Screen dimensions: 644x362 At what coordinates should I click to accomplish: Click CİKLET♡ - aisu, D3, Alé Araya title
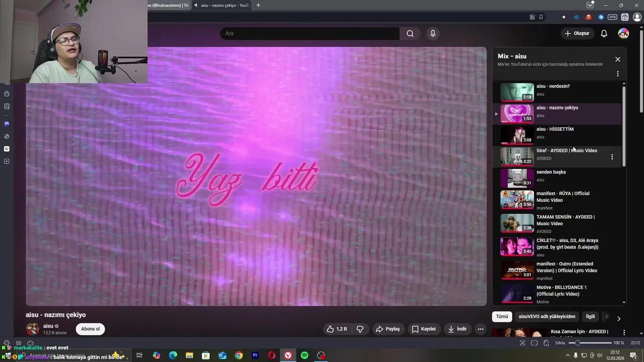pyautogui.click(x=568, y=244)
